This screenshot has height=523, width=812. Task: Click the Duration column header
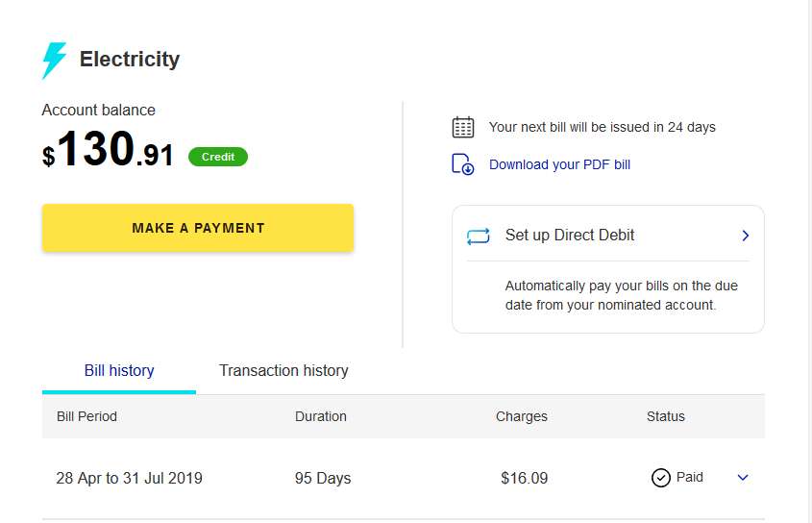pyautogui.click(x=321, y=416)
